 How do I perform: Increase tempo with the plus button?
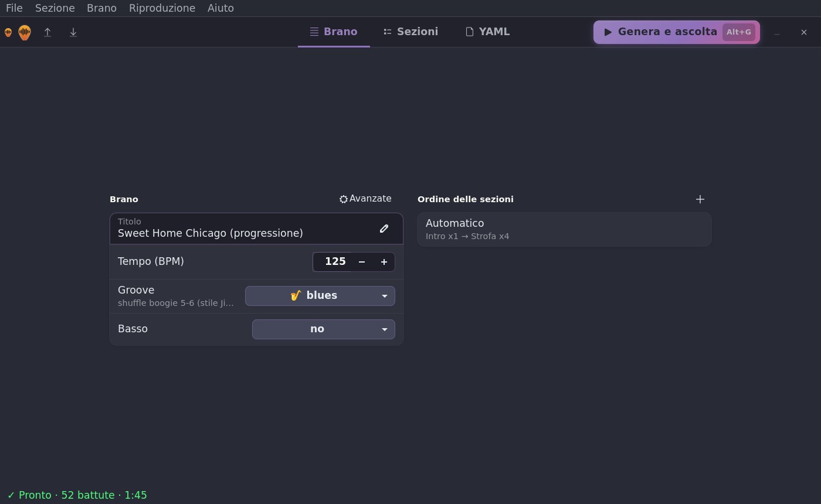click(x=384, y=262)
